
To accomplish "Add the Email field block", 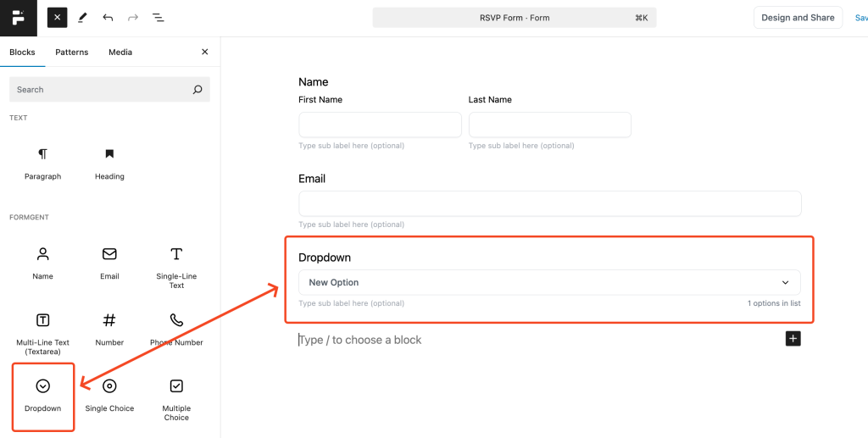I will tap(109, 263).
